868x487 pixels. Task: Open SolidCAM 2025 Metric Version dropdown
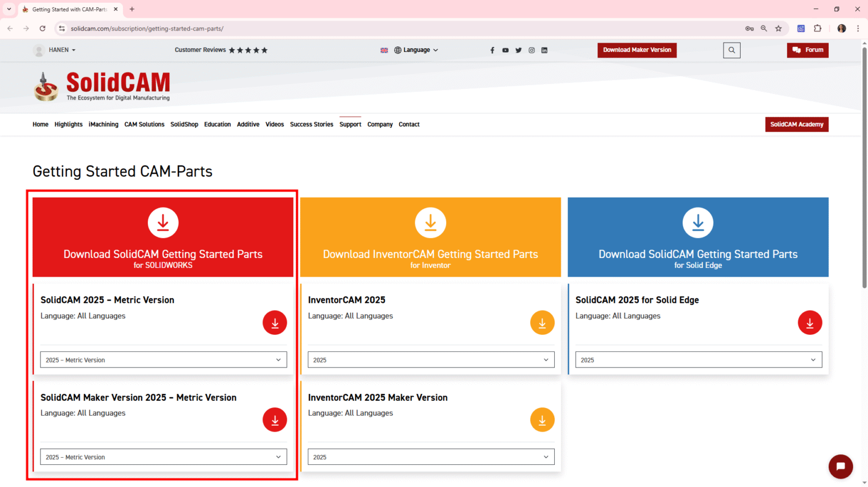click(x=163, y=360)
